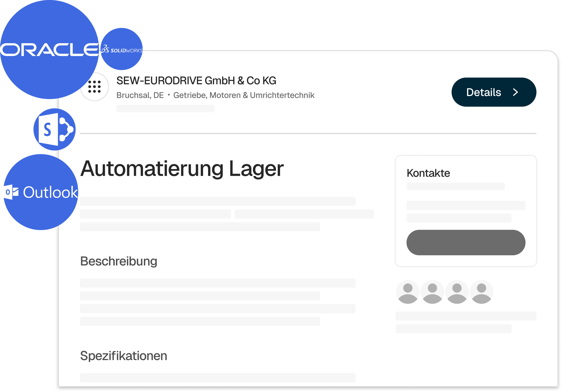Click the fourth contact avatar
Image resolution: width=562 pixels, height=392 pixels.
pyautogui.click(x=481, y=292)
